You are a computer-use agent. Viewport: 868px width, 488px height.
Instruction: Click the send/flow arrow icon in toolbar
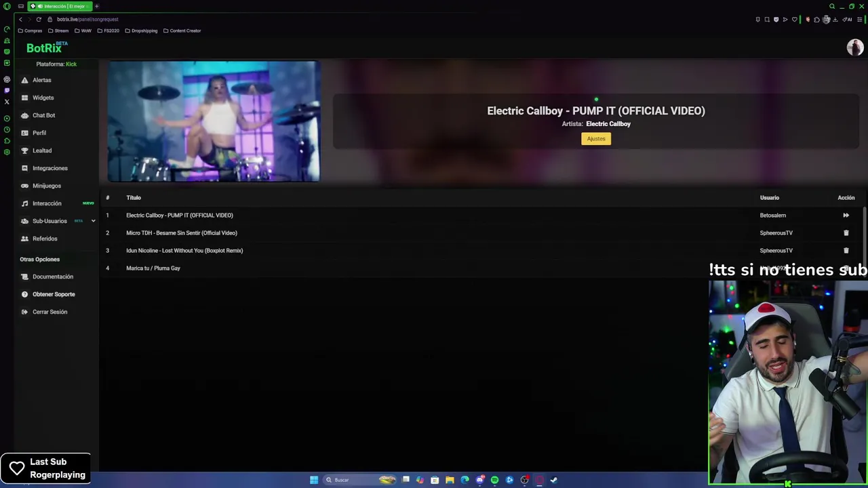point(785,20)
